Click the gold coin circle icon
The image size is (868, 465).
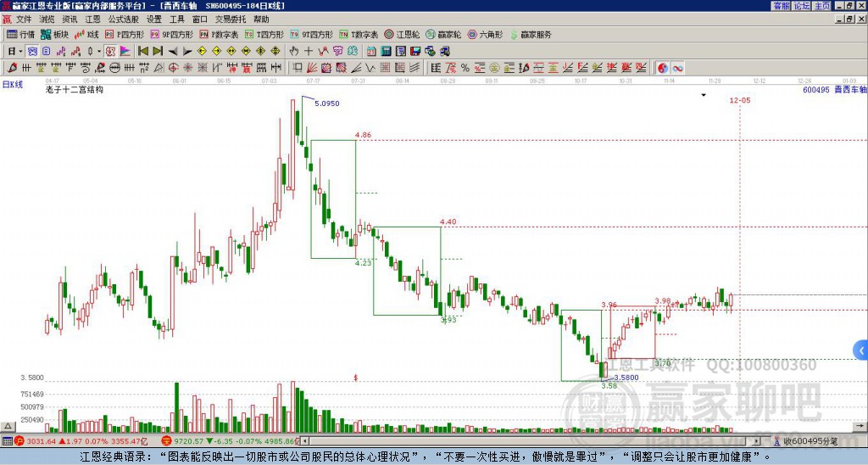tap(494, 68)
